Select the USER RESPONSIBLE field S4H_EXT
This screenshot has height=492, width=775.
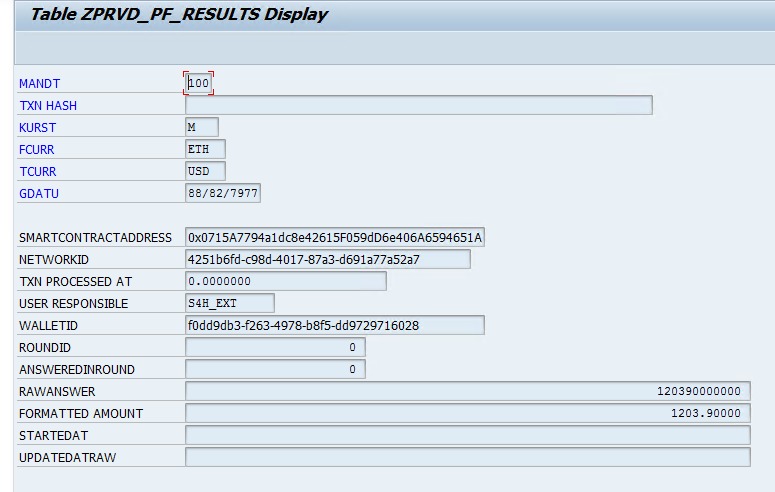click(x=230, y=303)
